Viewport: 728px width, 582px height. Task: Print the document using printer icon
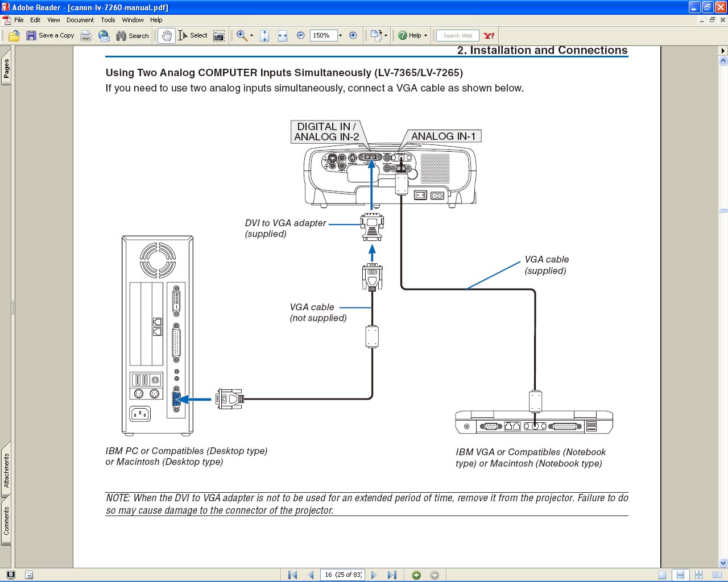click(x=86, y=35)
